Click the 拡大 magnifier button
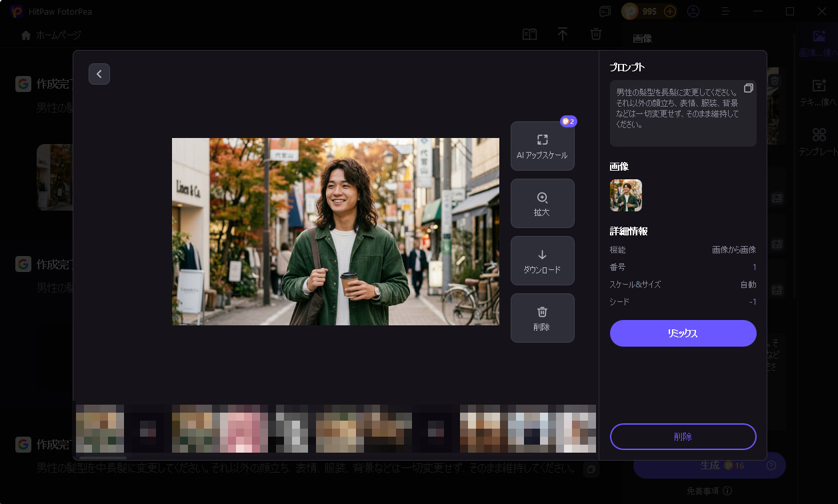Viewport: 838px width, 504px height. (x=542, y=203)
